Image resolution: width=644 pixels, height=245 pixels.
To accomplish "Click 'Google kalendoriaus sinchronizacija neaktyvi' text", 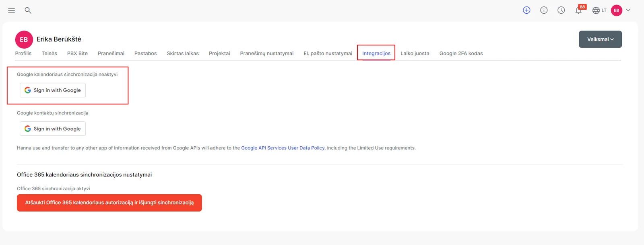I will pyautogui.click(x=67, y=75).
